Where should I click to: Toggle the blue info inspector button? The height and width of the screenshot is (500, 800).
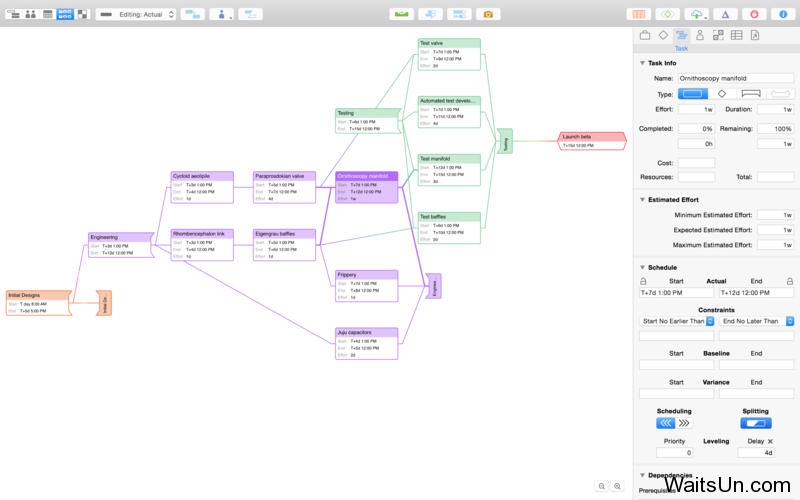783,14
